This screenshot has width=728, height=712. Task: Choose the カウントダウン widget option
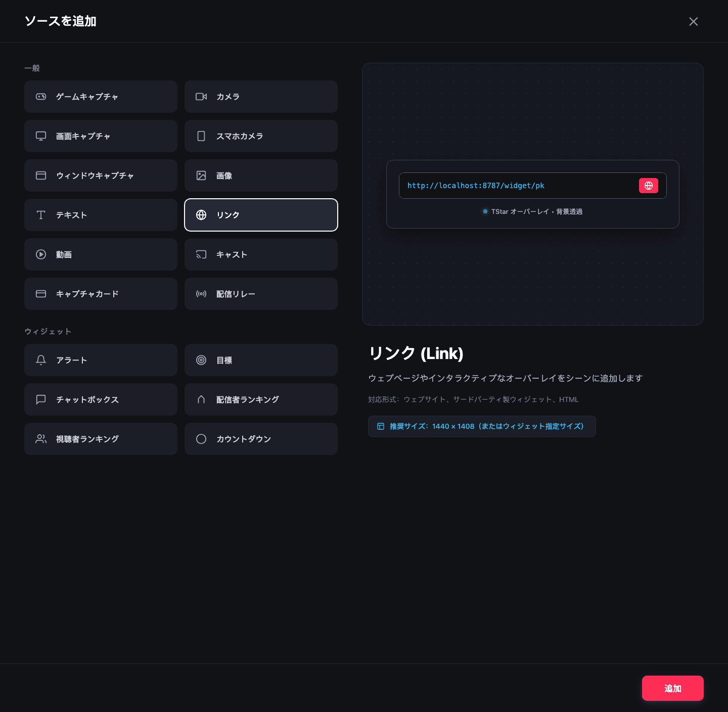pyautogui.click(x=261, y=439)
